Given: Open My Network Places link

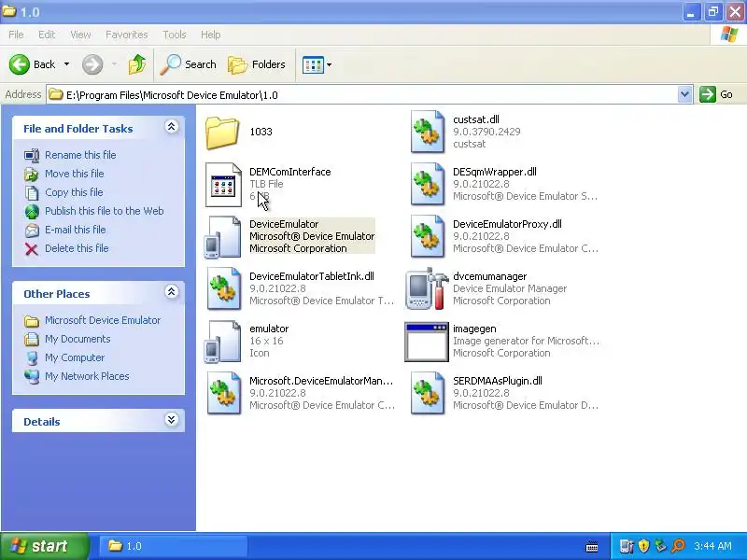Looking at the screenshot, I should pyautogui.click(x=87, y=376).
